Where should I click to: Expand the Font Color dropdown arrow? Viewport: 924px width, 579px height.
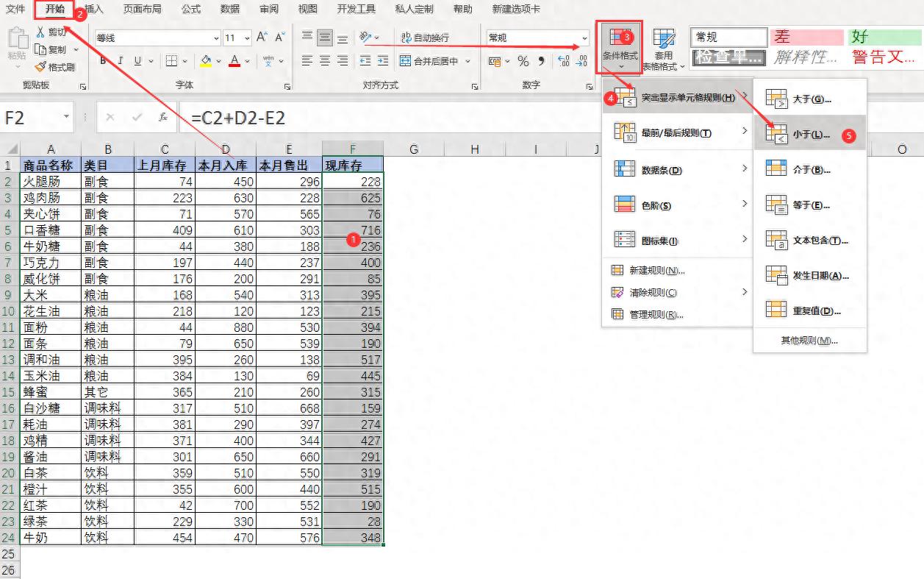point(248,61)
